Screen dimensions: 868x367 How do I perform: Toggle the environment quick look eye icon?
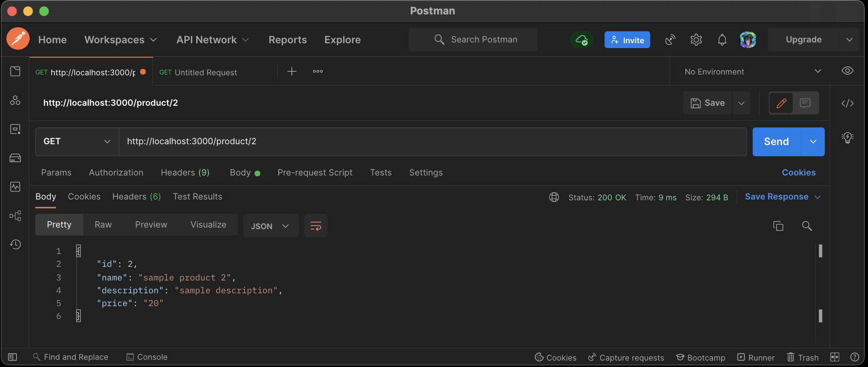tap(848, 71)
